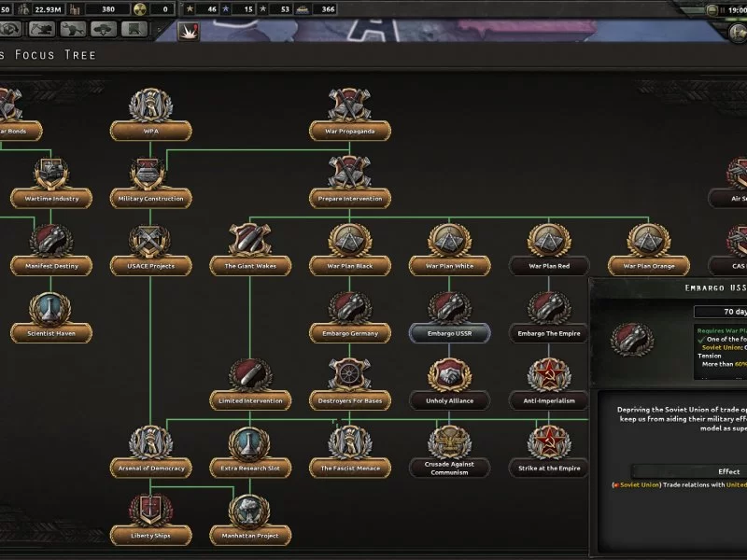Click the Military Construction focus label
This screenshot has width=747, height=560.
[x=150, y=199]
